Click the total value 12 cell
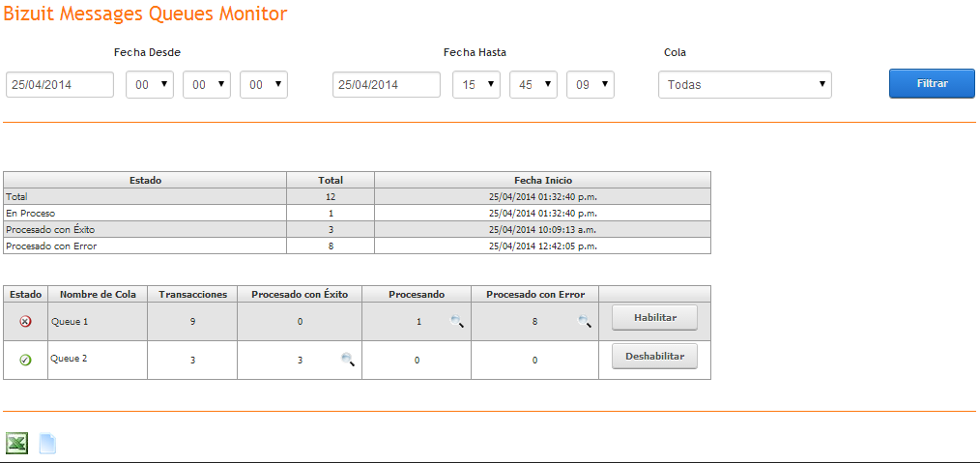 tap(331, 196)
